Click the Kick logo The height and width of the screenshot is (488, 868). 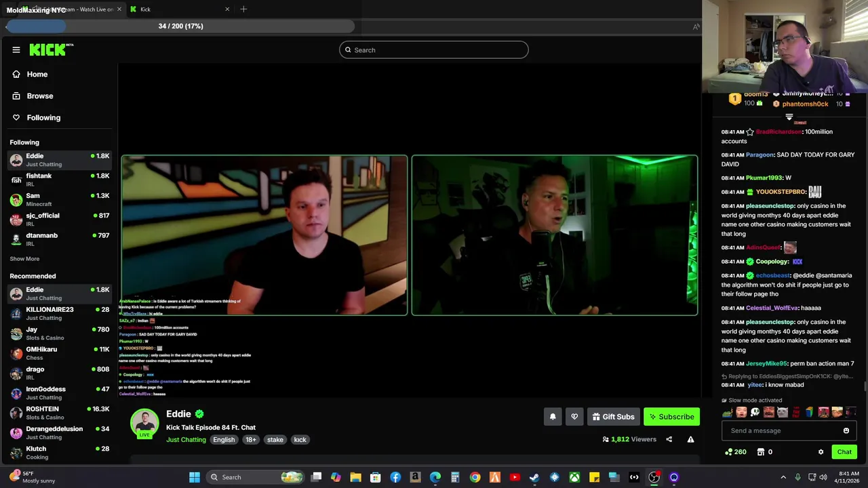click(51, 49)
